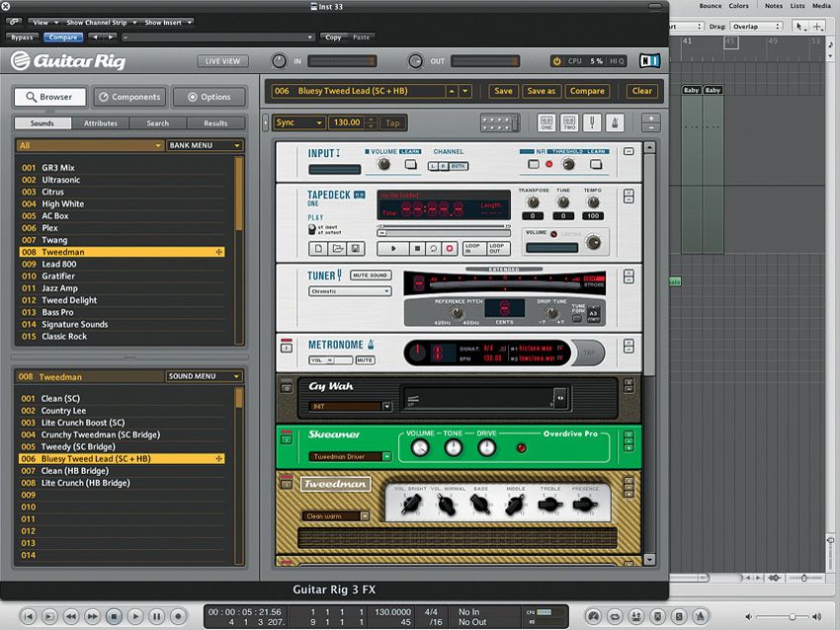Switch to the Components tab
This screenshot has width=840, height=630.
(130, 97)
